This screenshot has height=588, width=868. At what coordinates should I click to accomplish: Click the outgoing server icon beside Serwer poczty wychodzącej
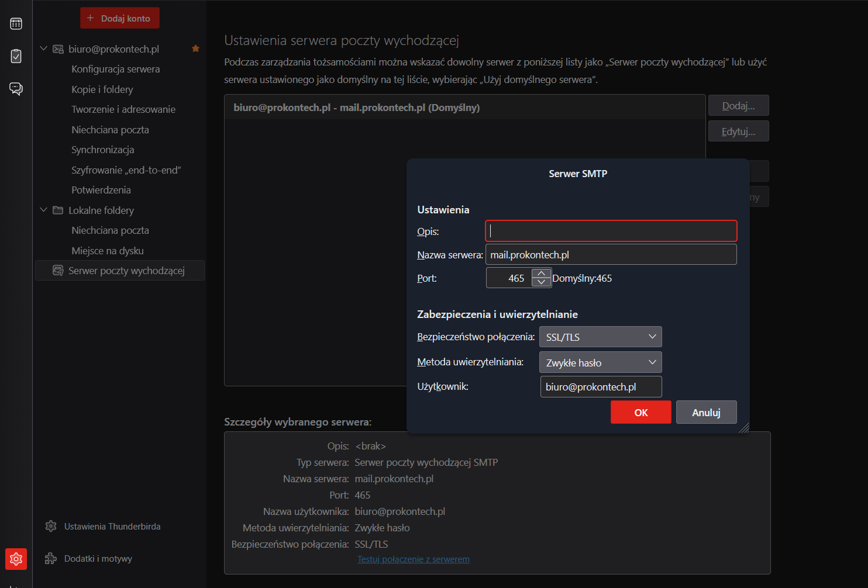58,271
